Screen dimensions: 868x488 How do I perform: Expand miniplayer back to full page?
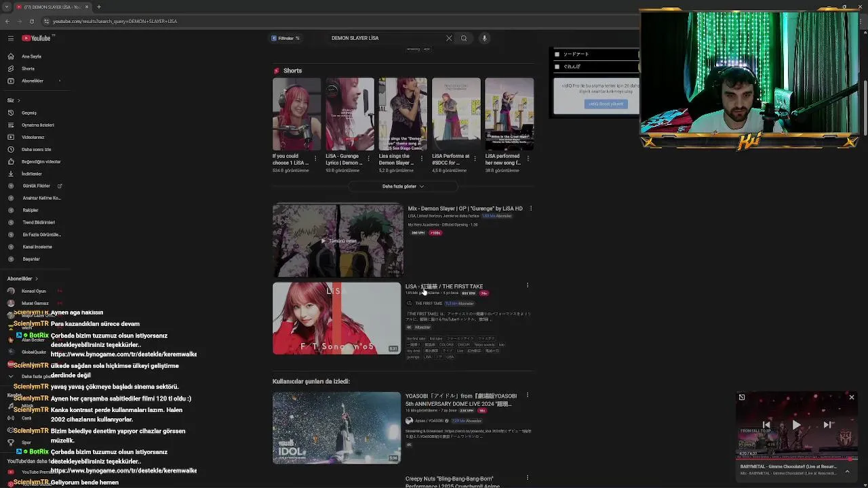click(742, 397)
